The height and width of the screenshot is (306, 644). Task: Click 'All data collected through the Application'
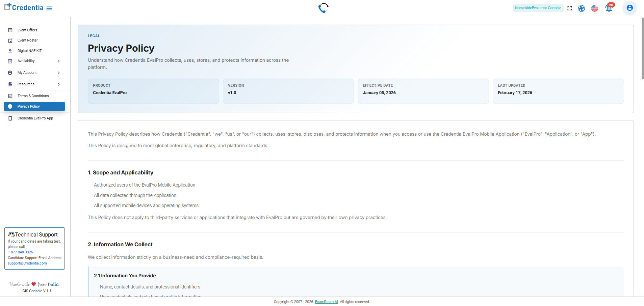135,196
